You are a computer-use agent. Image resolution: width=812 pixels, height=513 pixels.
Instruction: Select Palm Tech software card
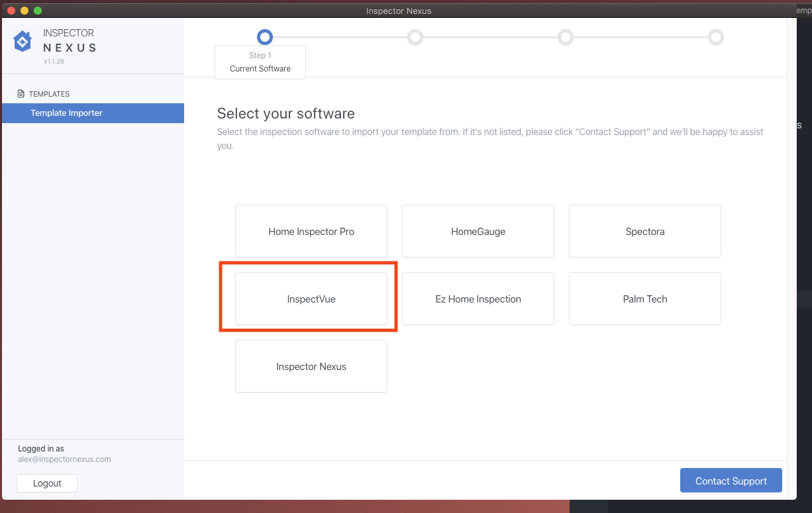645,299
